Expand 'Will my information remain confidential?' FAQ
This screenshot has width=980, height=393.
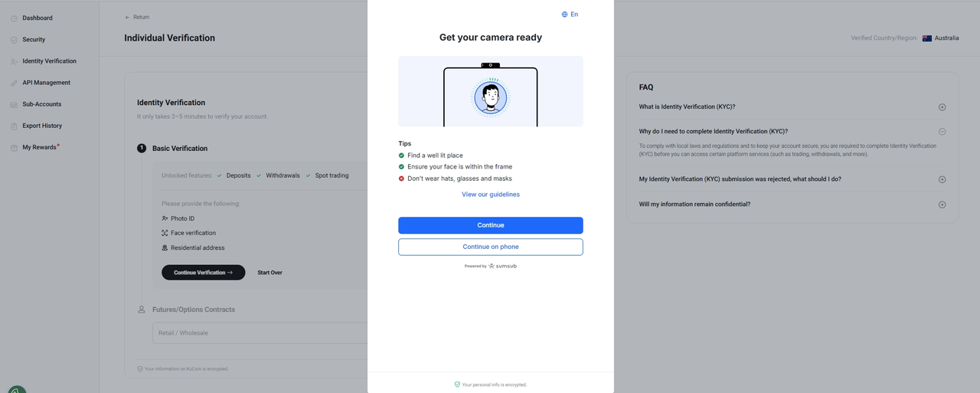click(x=942, y=205)
